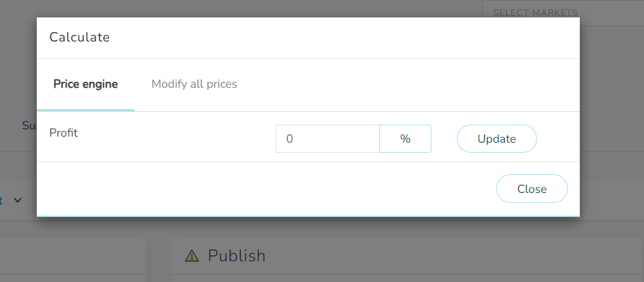Close the Calculate dialog with Close
Screen dimensions: 644x282
pos(532,188)
